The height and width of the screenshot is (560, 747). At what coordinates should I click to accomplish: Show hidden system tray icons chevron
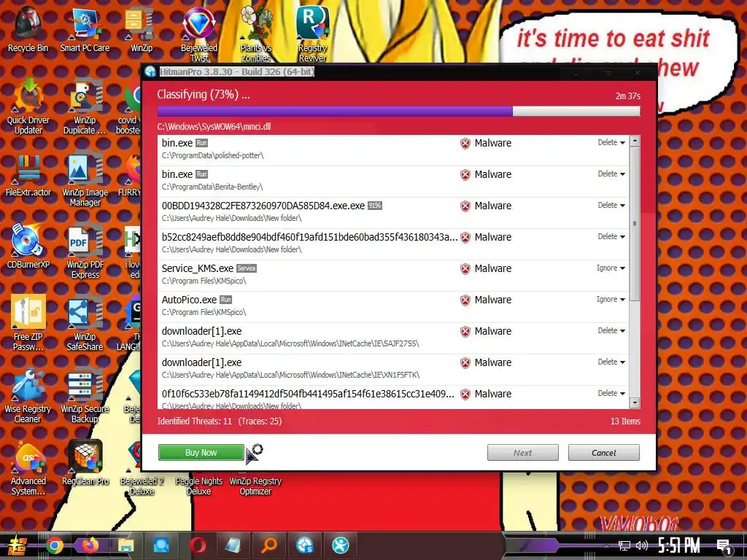[x=606, y=545]
